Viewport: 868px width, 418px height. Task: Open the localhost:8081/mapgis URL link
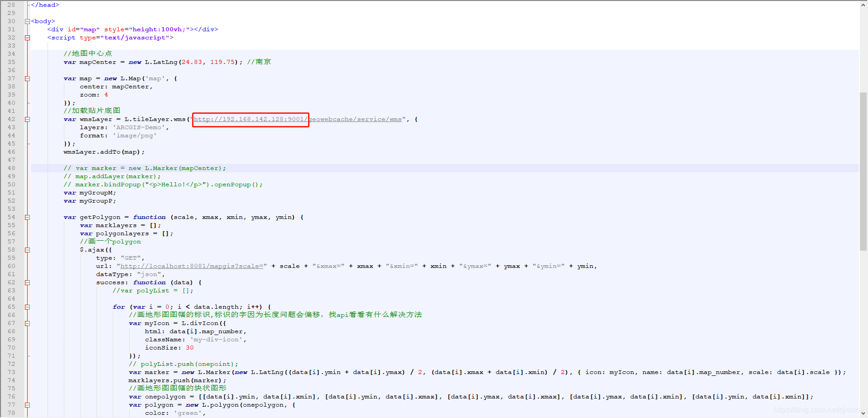192,266
